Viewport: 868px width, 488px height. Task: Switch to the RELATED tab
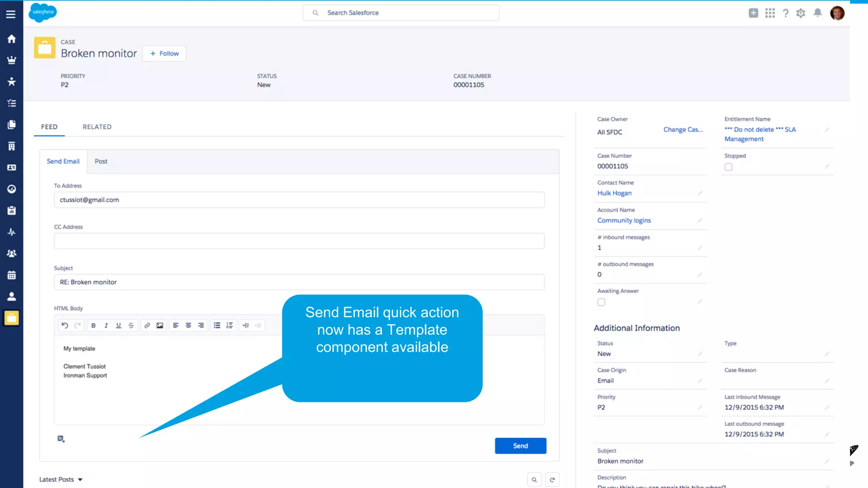(97, 127)
